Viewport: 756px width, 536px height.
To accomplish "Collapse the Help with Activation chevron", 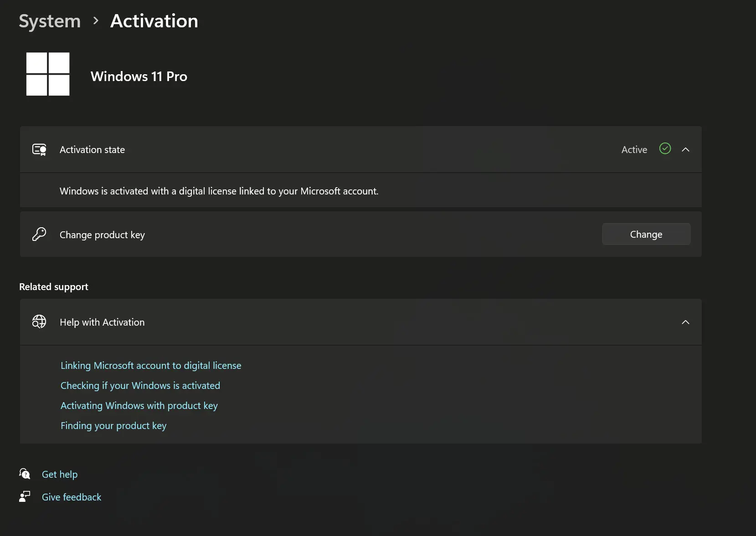I will pyautogui.click(x=685, y=322).
